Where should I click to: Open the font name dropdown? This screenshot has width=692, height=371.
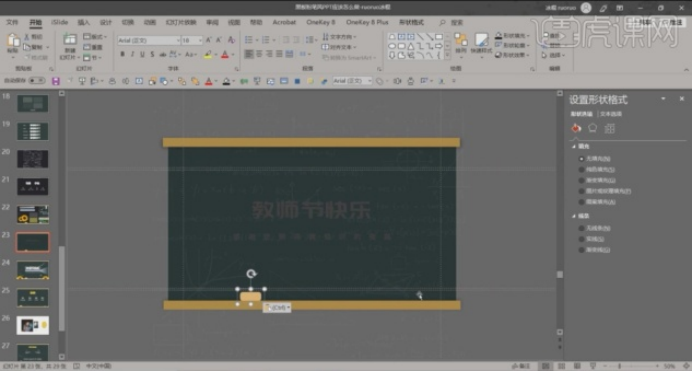point(178,40)
